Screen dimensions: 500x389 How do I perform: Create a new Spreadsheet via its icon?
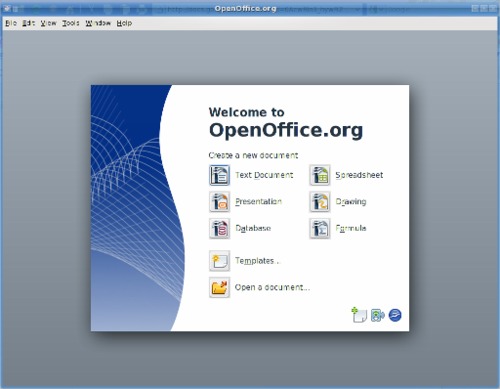pos(320,175)
